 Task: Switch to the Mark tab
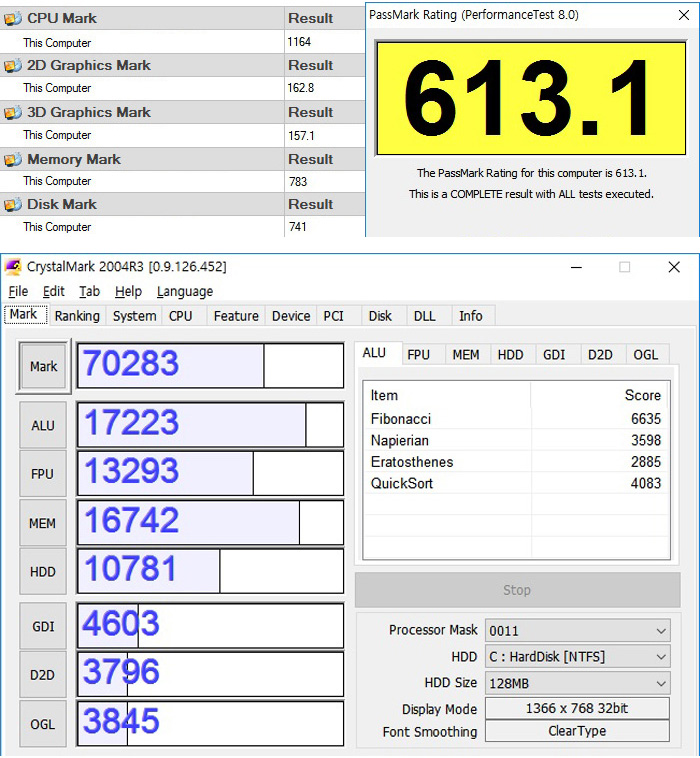(x=24, y=314)
